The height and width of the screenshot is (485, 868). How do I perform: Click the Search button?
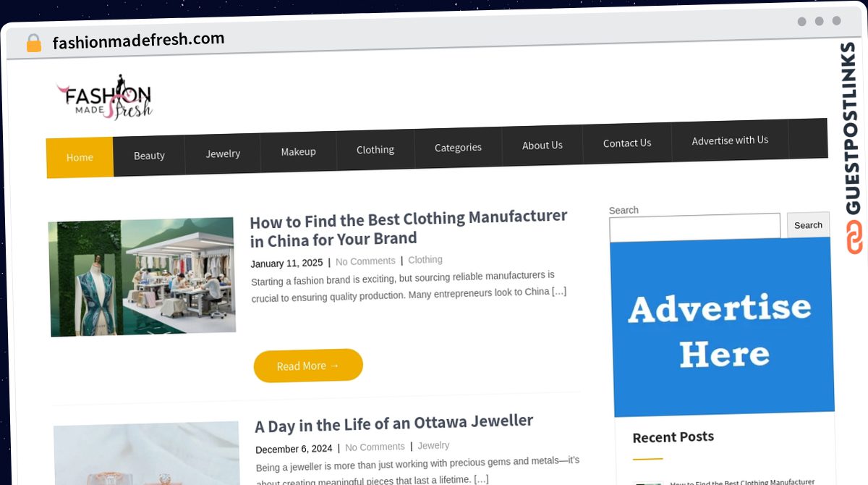tap(808, 225)
